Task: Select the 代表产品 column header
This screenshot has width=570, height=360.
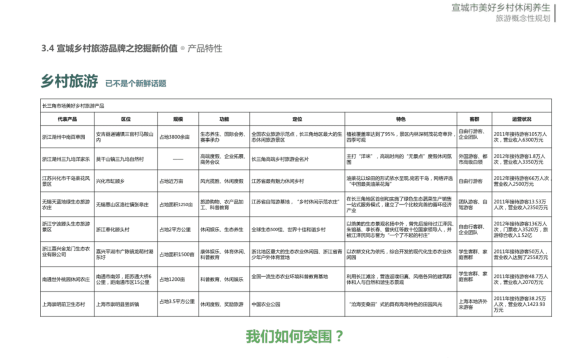Action: point(67,119)
